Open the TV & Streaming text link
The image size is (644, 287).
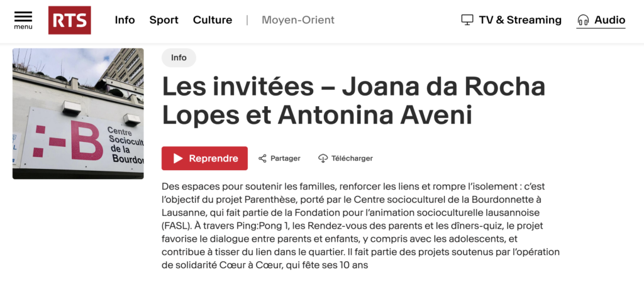(520, 20)
